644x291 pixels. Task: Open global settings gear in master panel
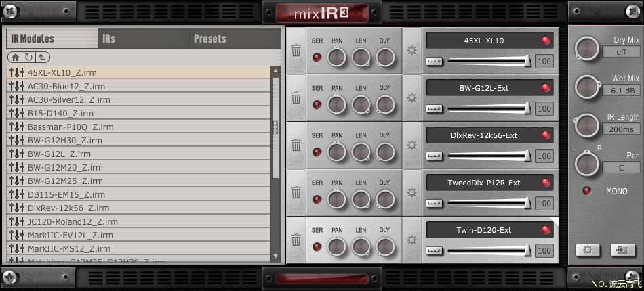(x=587, y=250)
